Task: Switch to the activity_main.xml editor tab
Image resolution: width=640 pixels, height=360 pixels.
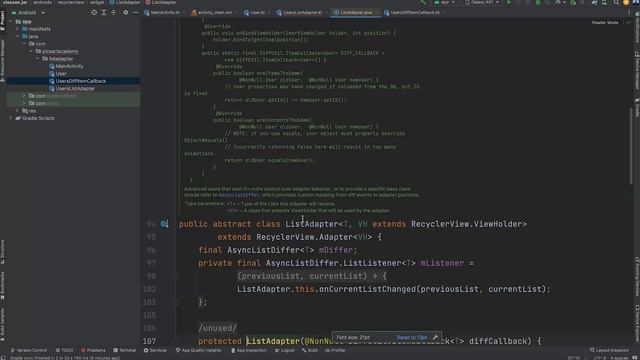Action: tap(214, 13)
